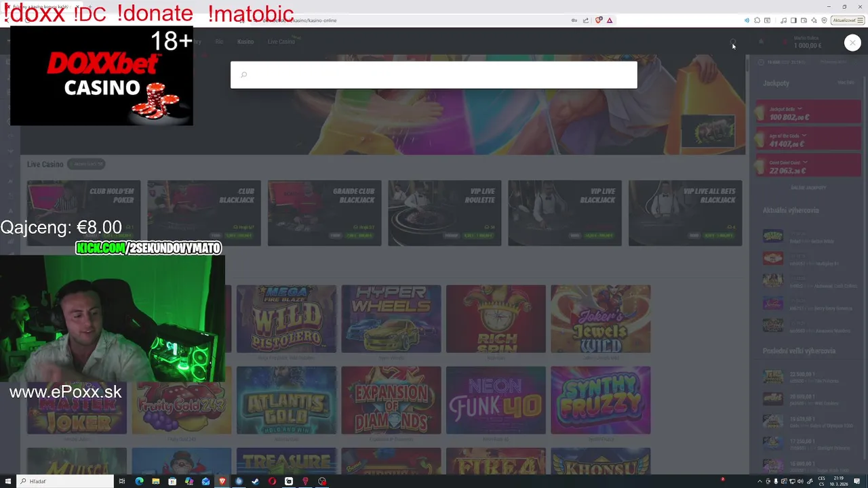This screenshot has height=488, width=868.
Task: Close the search overlay with the X button
Action: click(x=852, y=43)
